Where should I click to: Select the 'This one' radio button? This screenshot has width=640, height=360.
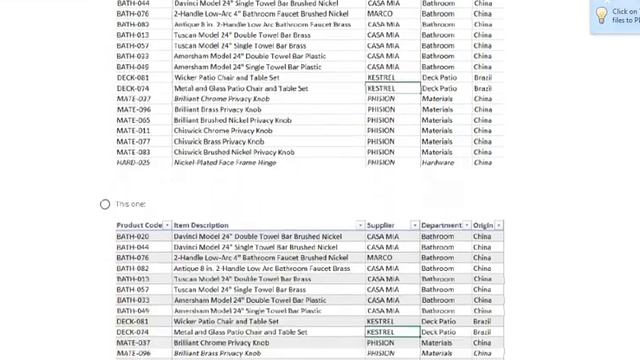click(x=105, y=204)
